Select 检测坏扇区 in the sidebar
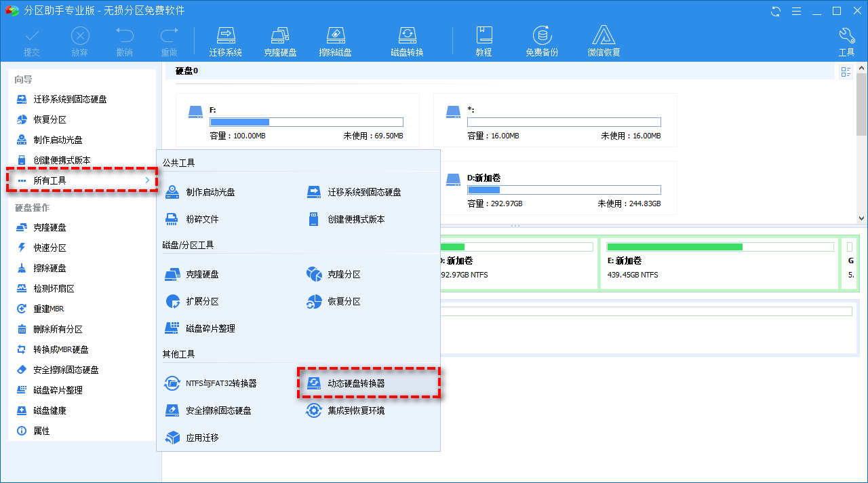Image resolution: width=868 pixels, height=483 pixels. [x=54, y=288]
